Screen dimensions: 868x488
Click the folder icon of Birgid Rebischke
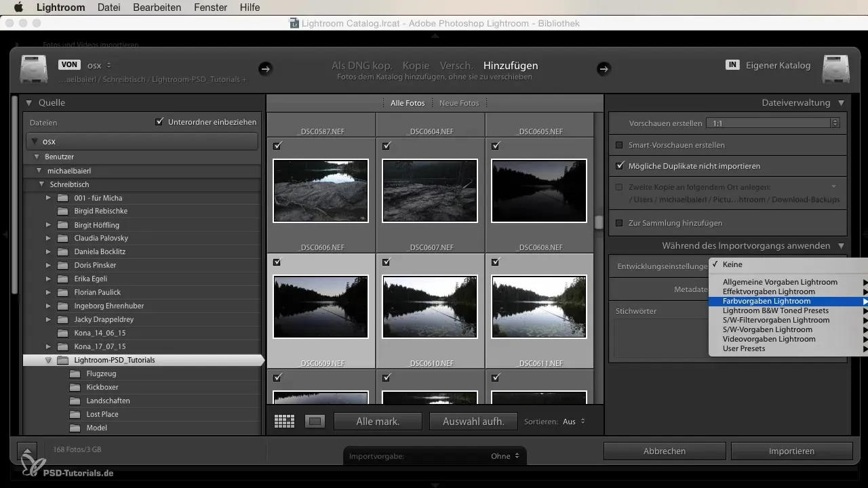click(x=62, y=211)
